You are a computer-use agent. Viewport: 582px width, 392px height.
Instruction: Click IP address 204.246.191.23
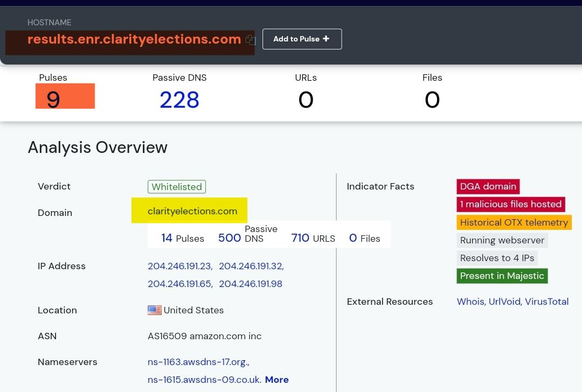click(179, 266)
